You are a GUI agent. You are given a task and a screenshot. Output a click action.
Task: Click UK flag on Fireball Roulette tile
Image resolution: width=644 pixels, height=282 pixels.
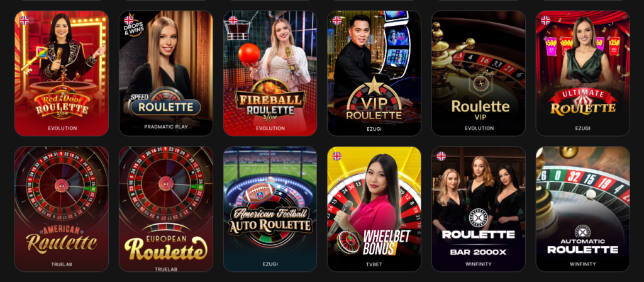tap(233, 20)
